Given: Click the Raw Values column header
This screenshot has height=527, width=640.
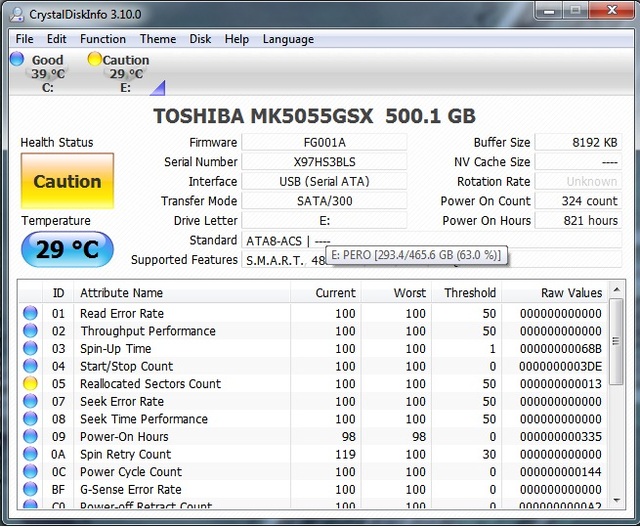Looking at the screenshot, I should (x=554, y=293).
